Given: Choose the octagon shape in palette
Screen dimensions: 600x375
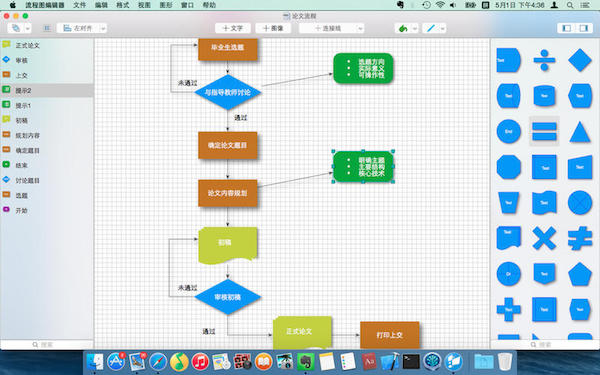Looking at the screenshot, I should click(509, 167).
